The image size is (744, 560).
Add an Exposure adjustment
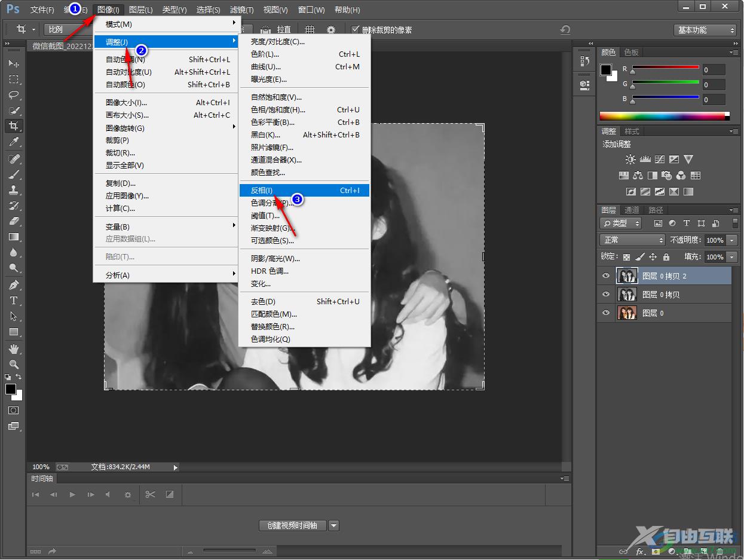tap(674, 160)
